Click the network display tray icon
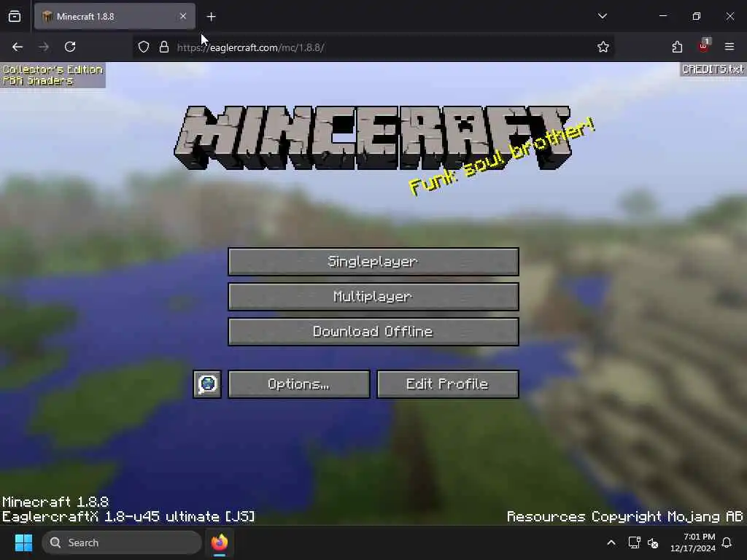This screenshot has width=747, height=560. click(635, 542)
